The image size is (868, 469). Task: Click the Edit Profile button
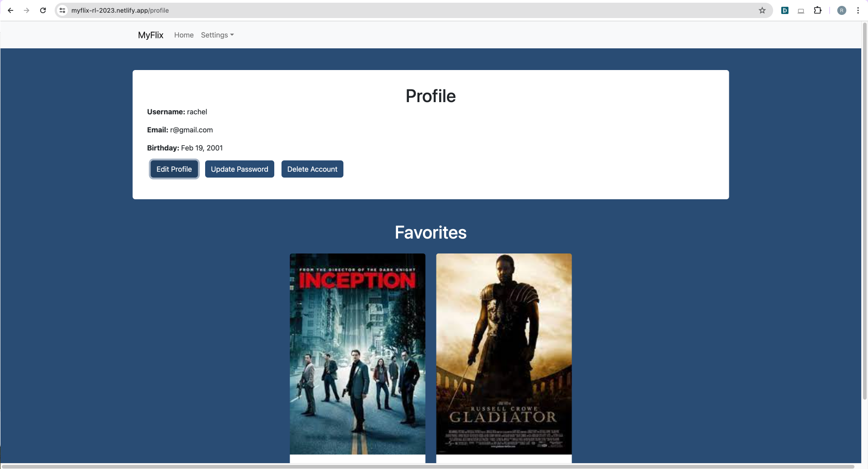pyautogui.click(x=174, y=169)
